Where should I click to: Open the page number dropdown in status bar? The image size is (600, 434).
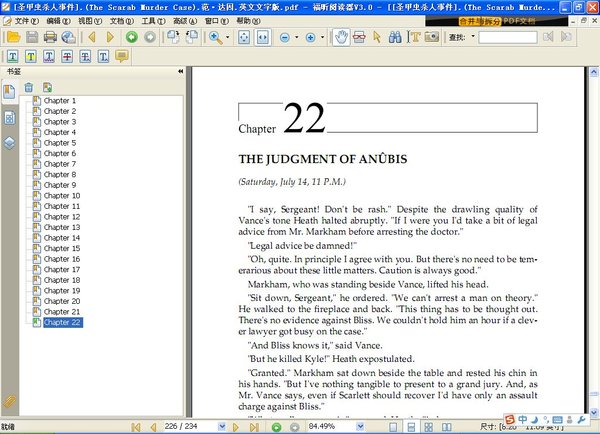222,426
